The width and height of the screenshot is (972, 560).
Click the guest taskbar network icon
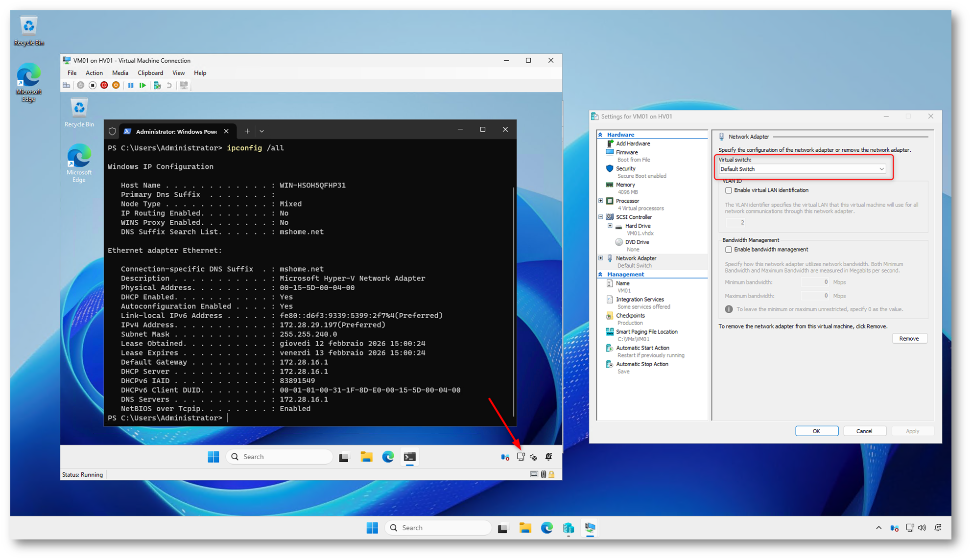point(521,457)
